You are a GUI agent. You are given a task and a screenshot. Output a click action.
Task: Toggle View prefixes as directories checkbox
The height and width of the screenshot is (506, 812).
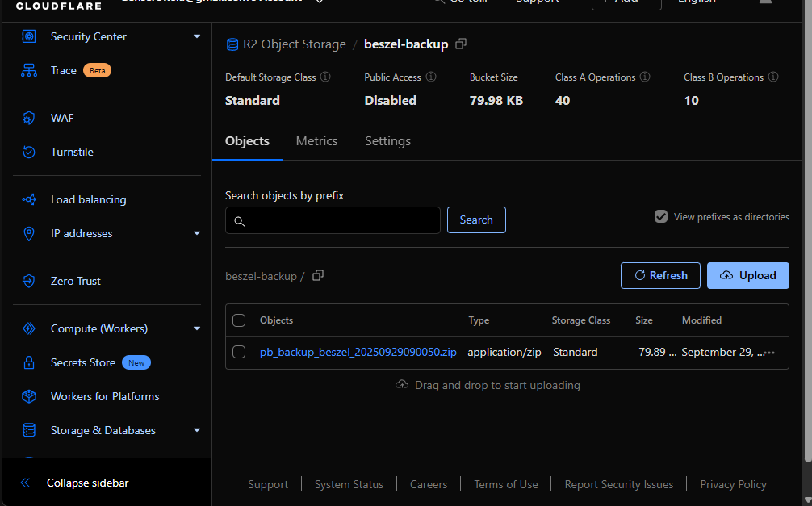[x=661, y=216]
